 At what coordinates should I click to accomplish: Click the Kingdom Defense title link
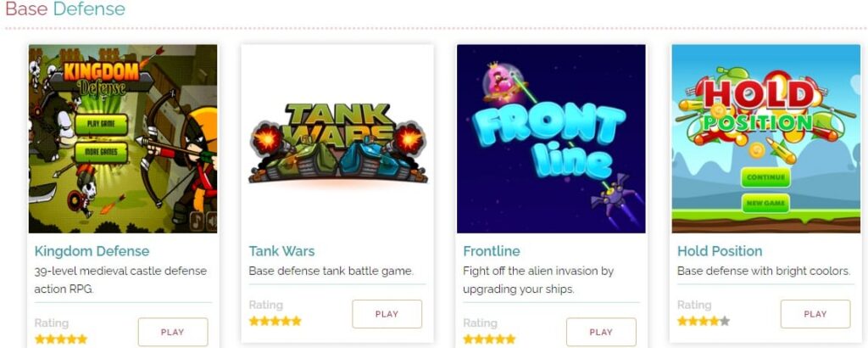tap(92, 251)
